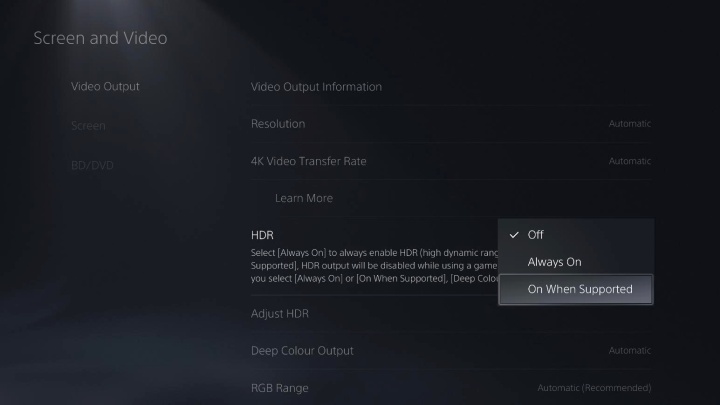The height and width of the screenshot is (405, 720).
Task: Open the Automatic value for Resolution
Action: [x=630, y=124]
